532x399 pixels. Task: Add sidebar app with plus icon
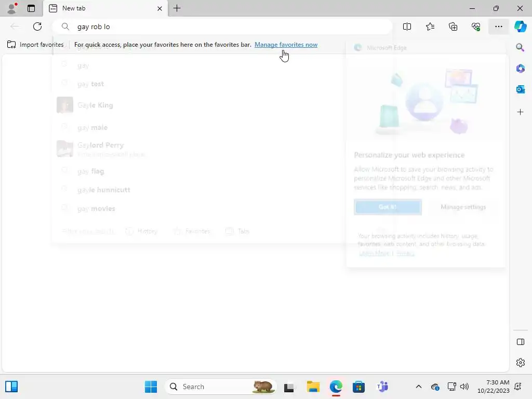point(520,112)
